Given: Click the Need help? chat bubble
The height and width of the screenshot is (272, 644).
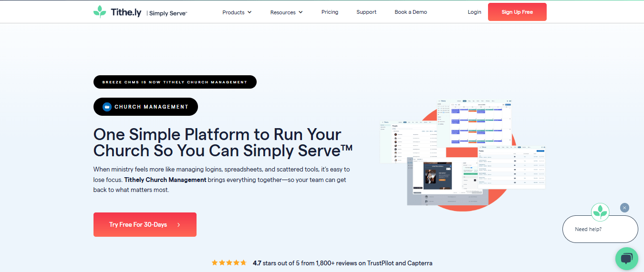Looking at the screenshot, I should pos(600,229).
